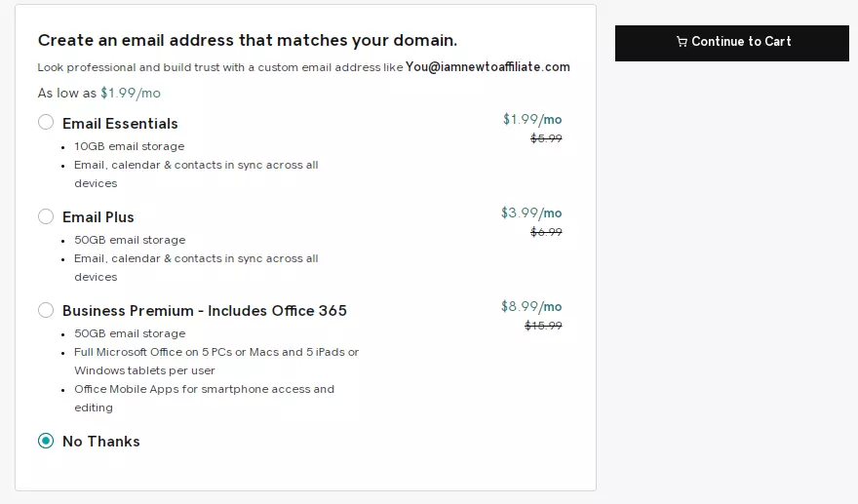Click the $1.99/mo Email Essentials price
The width and height of the screenshot is (858, 504).
tap(532, 119)
